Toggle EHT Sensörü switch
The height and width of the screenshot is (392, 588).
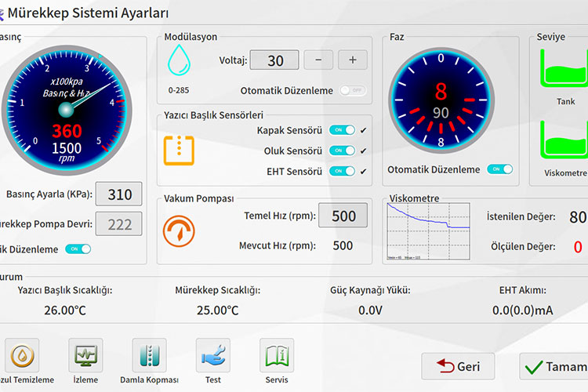(x=342, y=172)
